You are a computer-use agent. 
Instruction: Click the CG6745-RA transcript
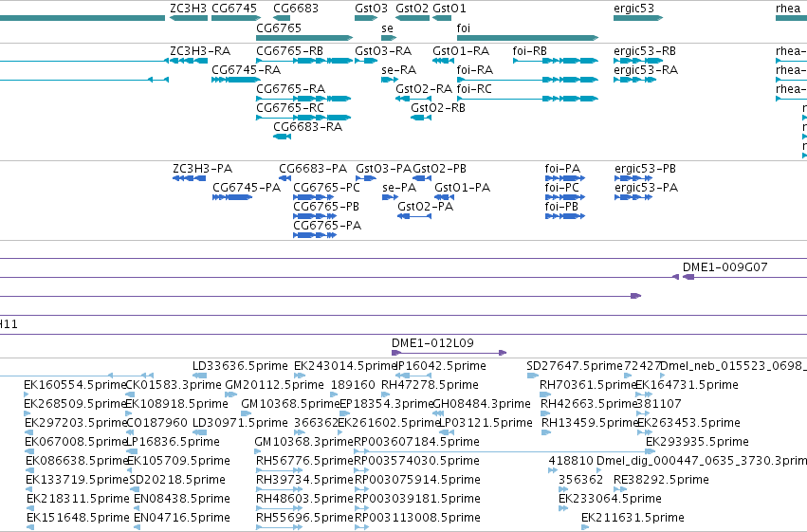point(236,80)
